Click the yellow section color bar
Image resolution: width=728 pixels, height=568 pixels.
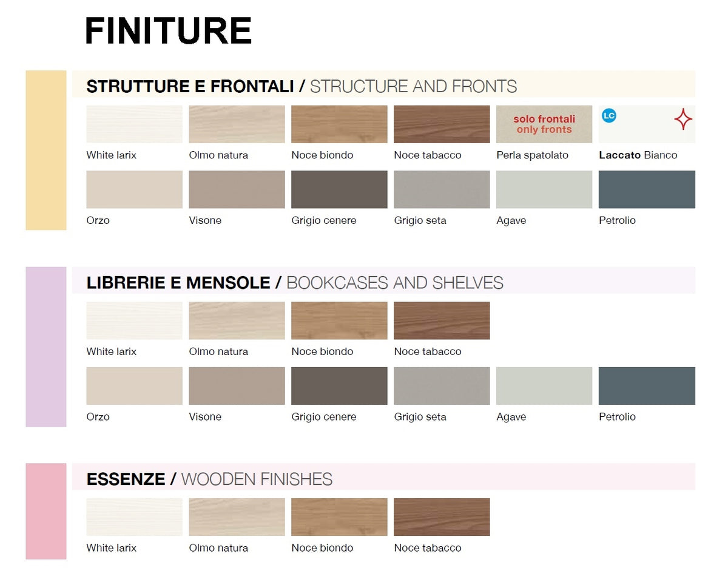point(45,150)
